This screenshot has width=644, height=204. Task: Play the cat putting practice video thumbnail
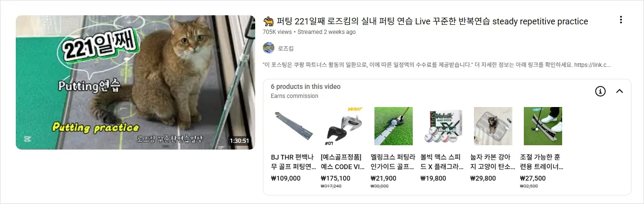[x=136, y=82]
